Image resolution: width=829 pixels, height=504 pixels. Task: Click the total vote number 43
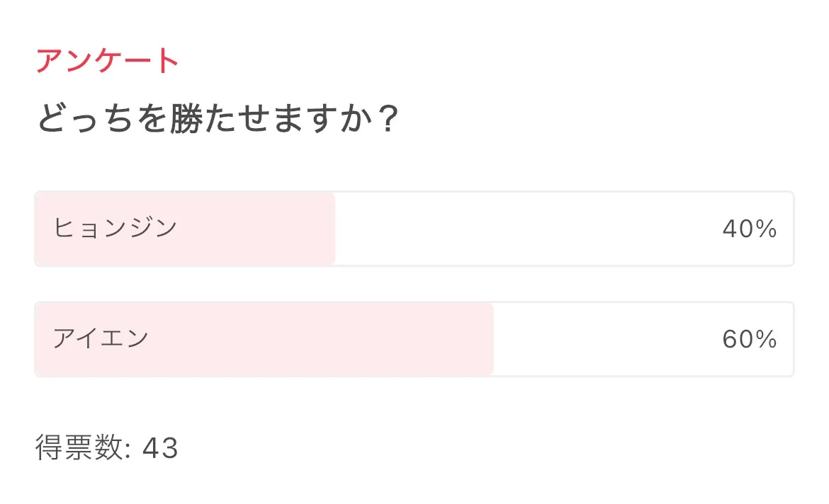tap(160, 449)
